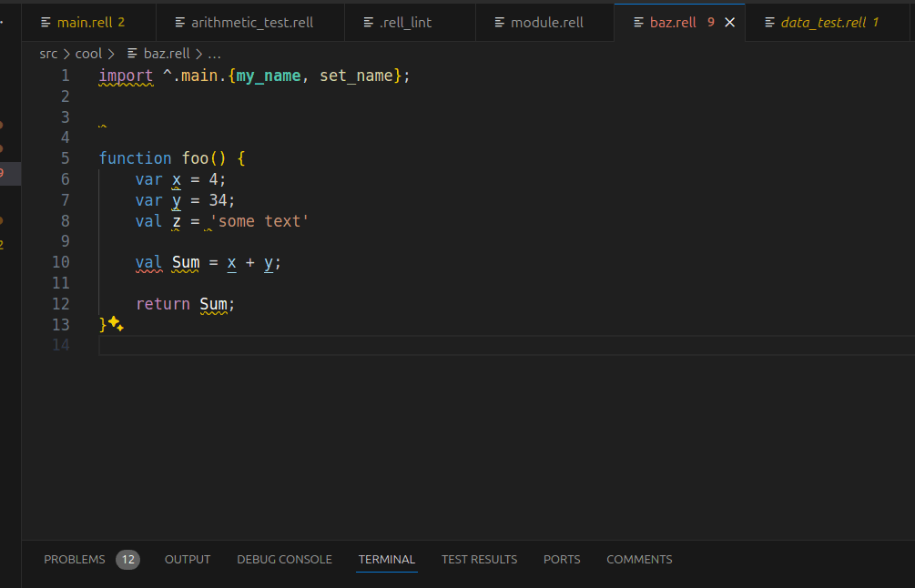Open the .rell_lint tab

[410, 22]
